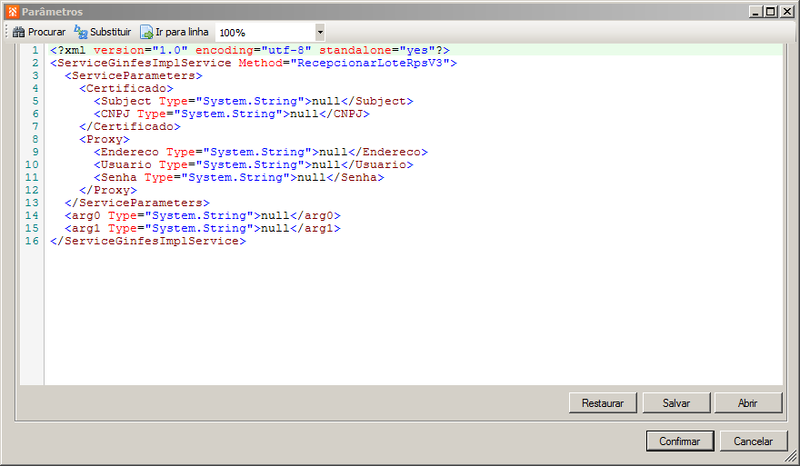Image resolution: width=800 pixels, height=466 pixels.
Task: Open the 100% zoom dropdown arrow
Action: click(x=320, y=32)
